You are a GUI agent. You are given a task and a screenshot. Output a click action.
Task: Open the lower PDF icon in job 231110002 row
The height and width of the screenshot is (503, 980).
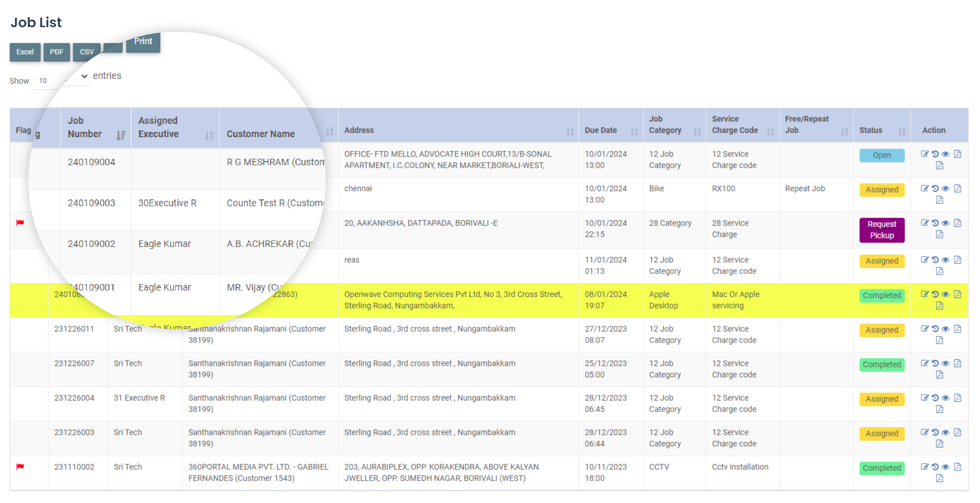coord(940,478)
